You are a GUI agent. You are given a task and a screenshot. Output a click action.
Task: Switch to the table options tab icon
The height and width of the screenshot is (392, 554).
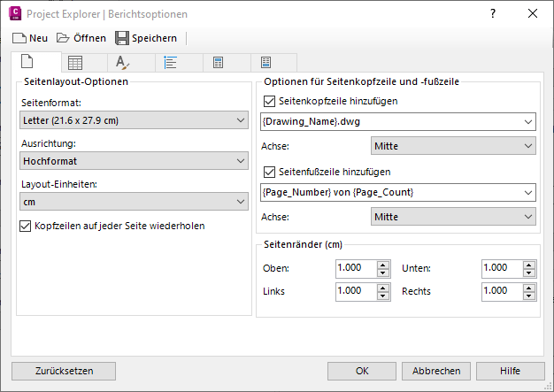pos(75,62)
